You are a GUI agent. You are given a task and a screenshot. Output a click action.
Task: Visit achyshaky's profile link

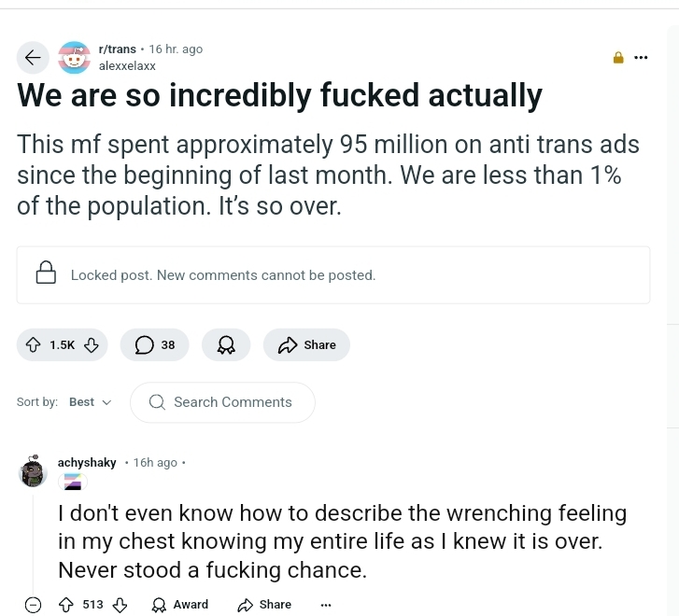point(87,462)
